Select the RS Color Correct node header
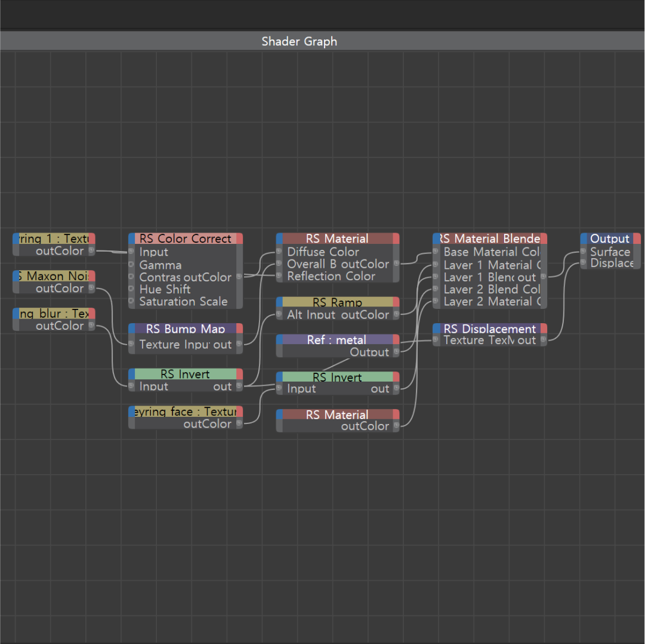The image size is (645, 644). 186,239
